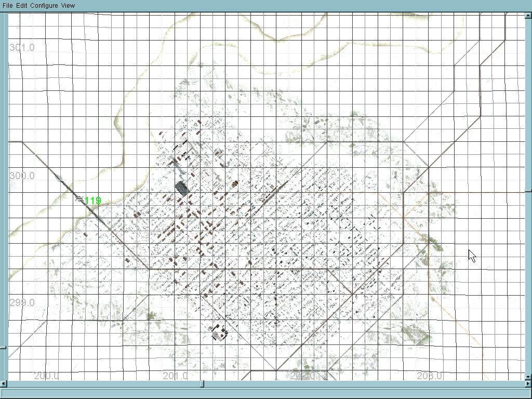Click the horizontal scrollbar left arrow
Viewport: 532px width, 399px height.
[3, 384]
